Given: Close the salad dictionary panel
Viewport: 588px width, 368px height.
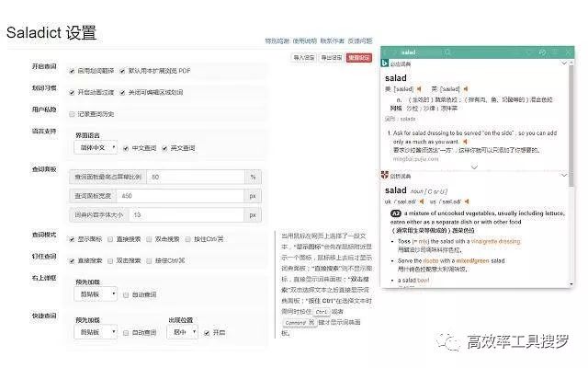Looking at the screenshot, I should (569, 52).
